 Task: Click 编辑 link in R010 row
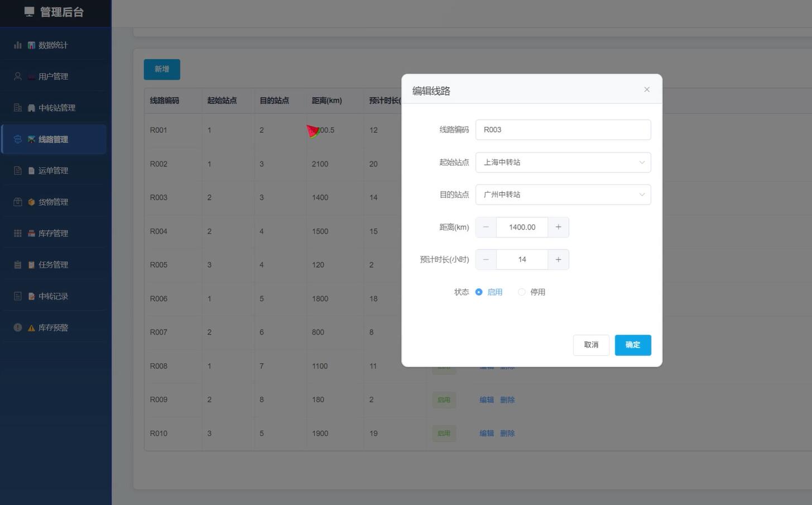[x=487, y=433]
